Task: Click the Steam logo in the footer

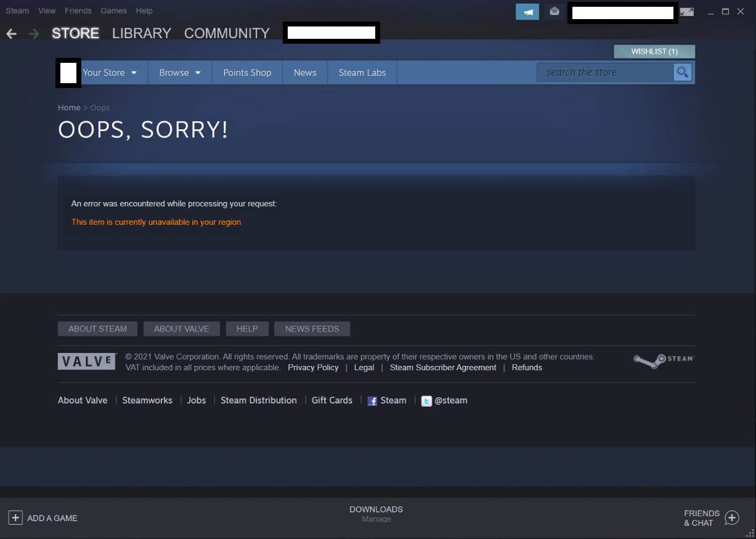Action: (663, 360)
